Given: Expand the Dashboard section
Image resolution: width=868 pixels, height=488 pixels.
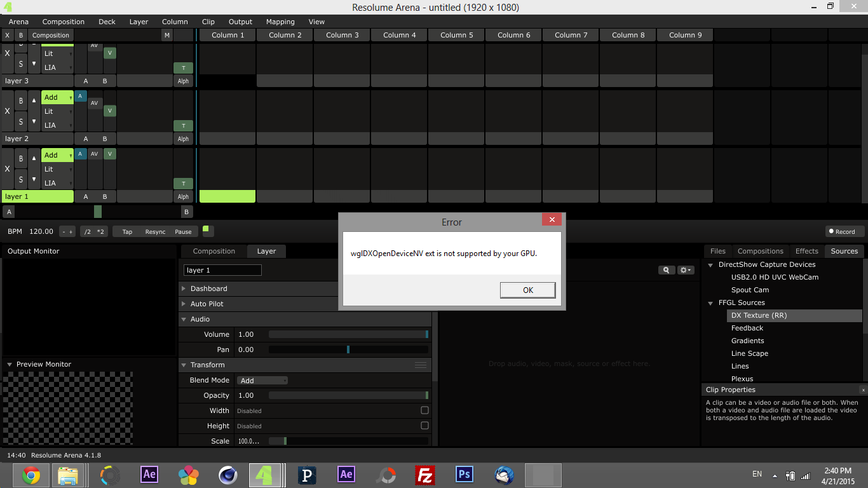Looking at the screenshot, I should click(x=208, y=288).
